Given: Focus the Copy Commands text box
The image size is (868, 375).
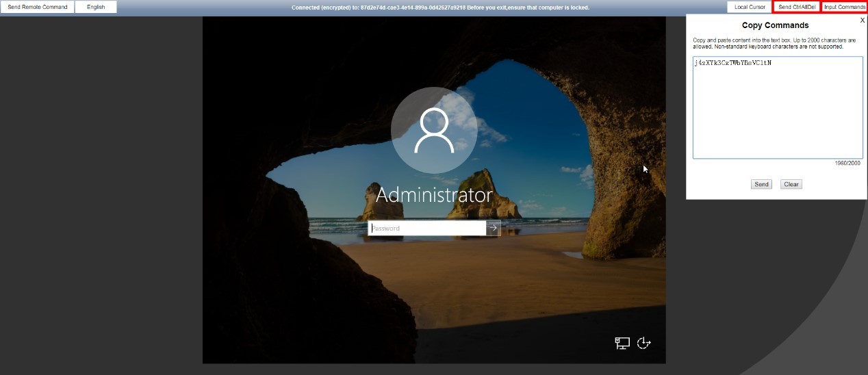Looking at the screenshot, I should [x=778, y=107].
